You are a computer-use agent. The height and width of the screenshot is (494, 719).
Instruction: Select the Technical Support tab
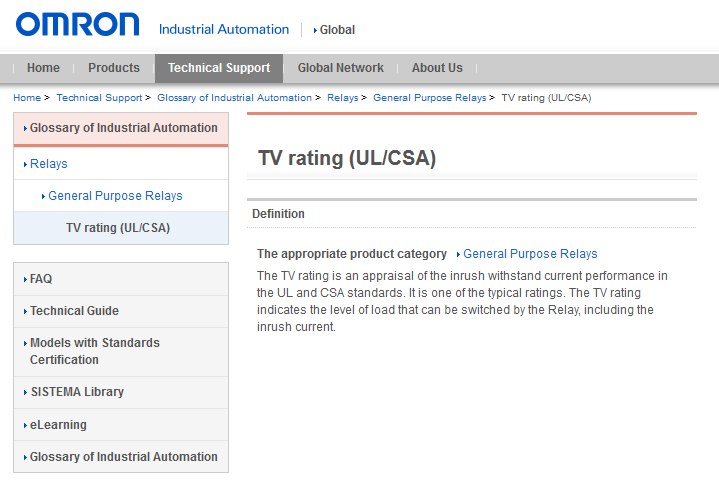tap(219, 68)
